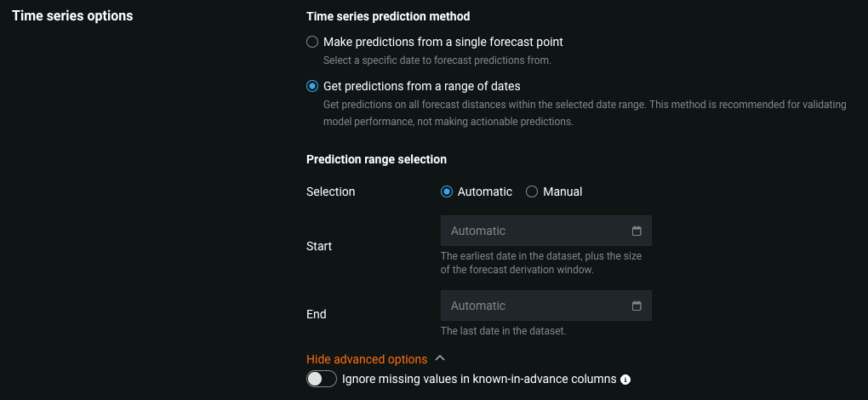Screen dimensions: 868x400
Task: Switch selection to the Manual radio button
Action: click(x=532, y=191)
